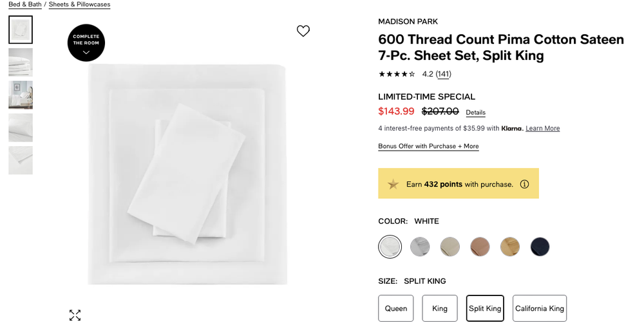Viewport: 644px width, 334px height.
Task: Add product to wishlist with heart icon
Action: [303, 31]
